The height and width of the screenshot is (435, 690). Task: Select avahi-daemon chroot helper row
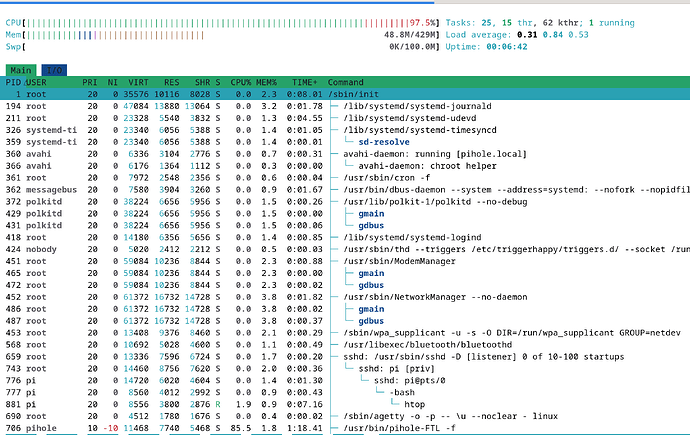[345, 166]
